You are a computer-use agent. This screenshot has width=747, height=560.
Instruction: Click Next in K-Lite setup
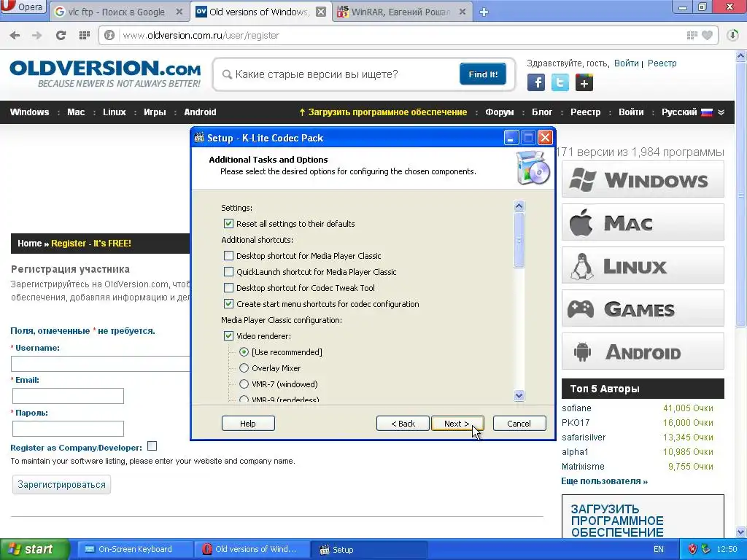click(x=457, y=424)
